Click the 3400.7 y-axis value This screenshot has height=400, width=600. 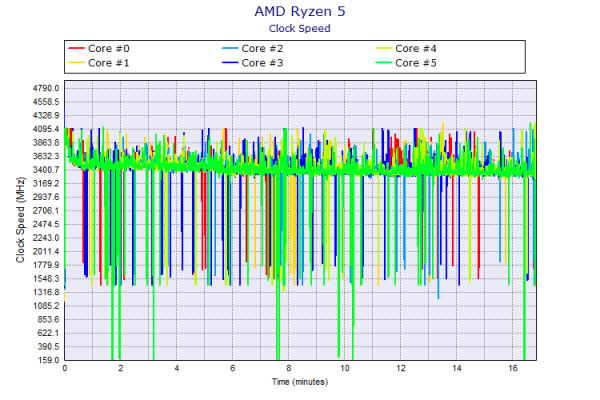click(x=46, y=170)
